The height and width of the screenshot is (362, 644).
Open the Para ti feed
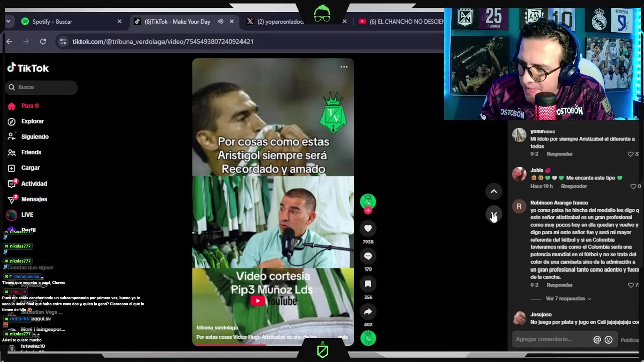tap(30, 106)
